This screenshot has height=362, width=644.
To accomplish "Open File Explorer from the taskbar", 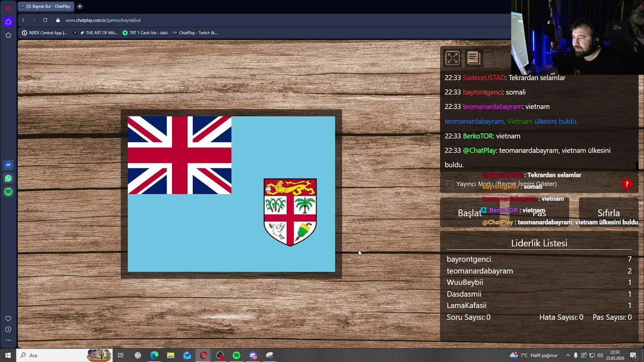I will coord(171,355).
